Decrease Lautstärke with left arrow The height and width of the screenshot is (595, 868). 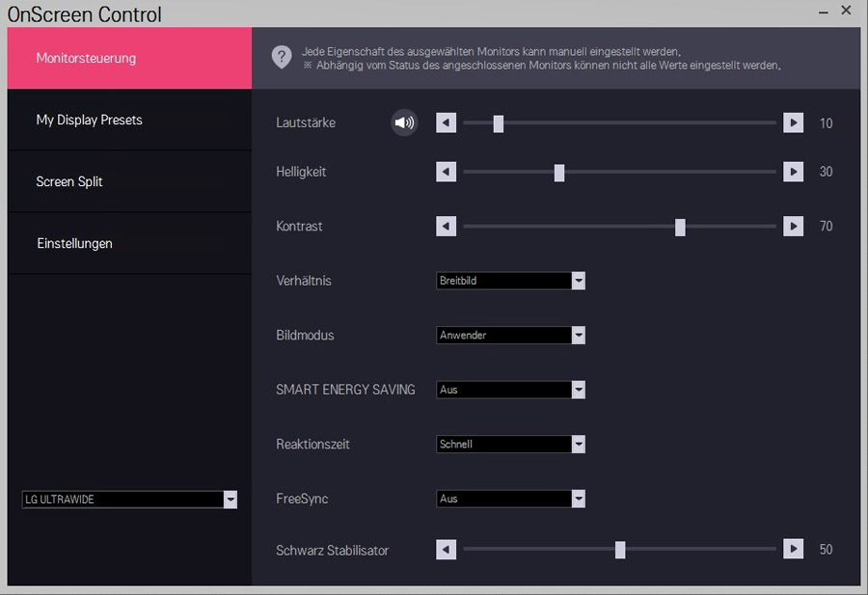pyautogui.click(x=446, y=122)
